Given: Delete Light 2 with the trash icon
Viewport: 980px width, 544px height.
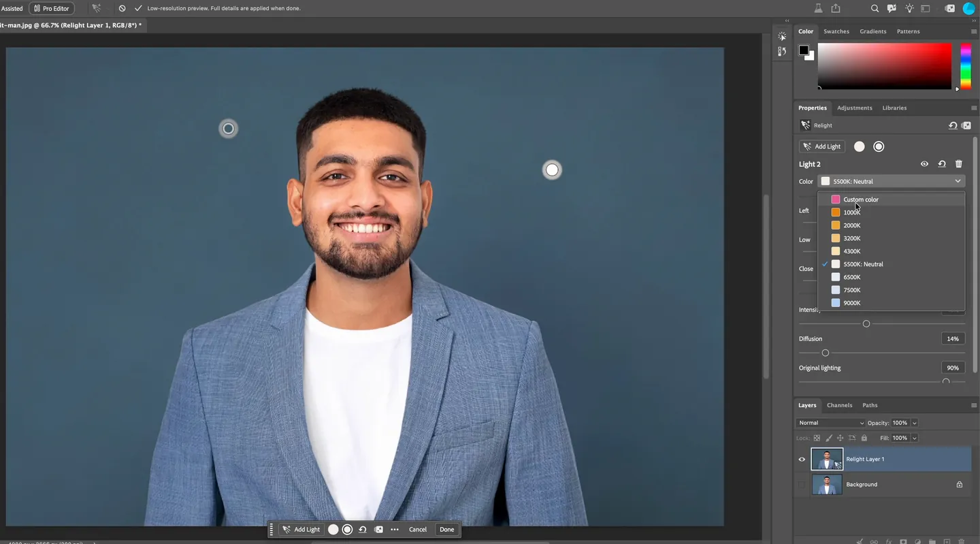Looking at the screenshot, I should click(959, 164).
